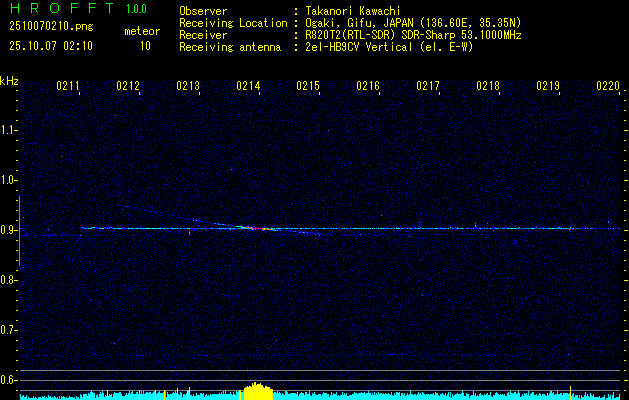
Task: Select the 0218 time marker
Action: (x=488, y=87)
